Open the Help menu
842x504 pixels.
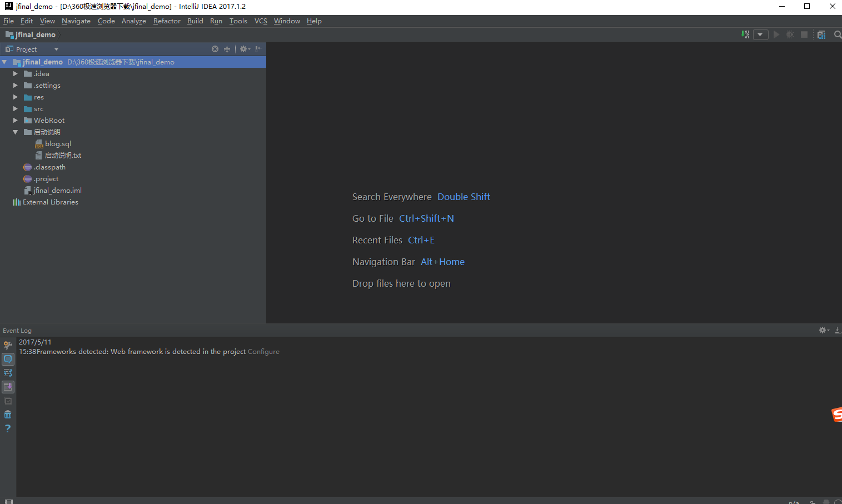pos(314,21)
